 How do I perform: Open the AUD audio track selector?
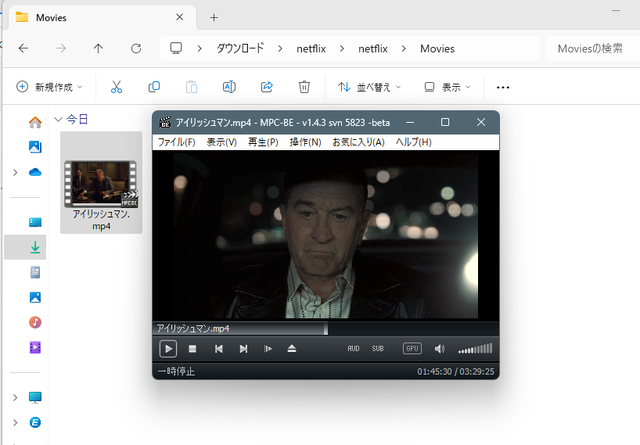click(353, 349)
